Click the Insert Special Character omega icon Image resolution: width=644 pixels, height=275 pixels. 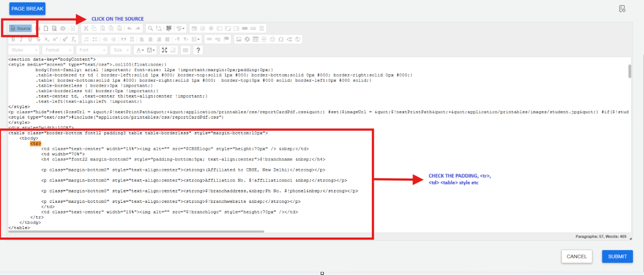(x=281, y=39)
